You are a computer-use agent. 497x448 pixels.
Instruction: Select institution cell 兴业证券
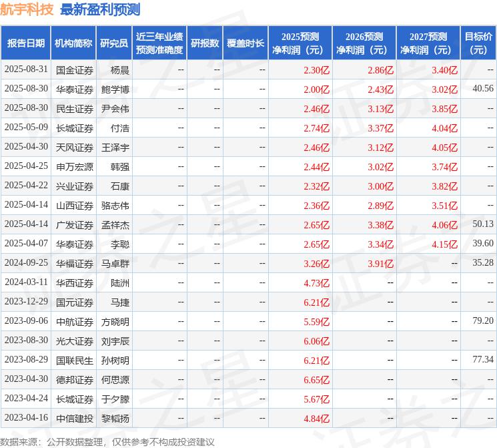click(75, 186)
